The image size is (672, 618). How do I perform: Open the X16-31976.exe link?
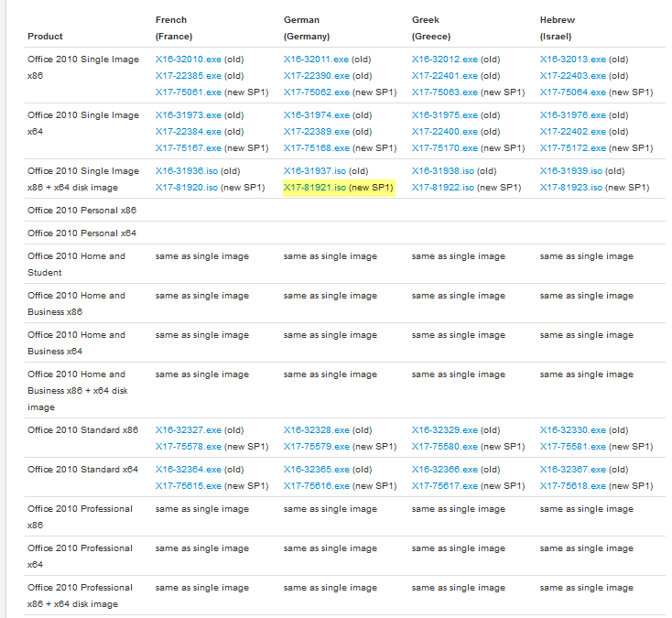pos(572,115)
